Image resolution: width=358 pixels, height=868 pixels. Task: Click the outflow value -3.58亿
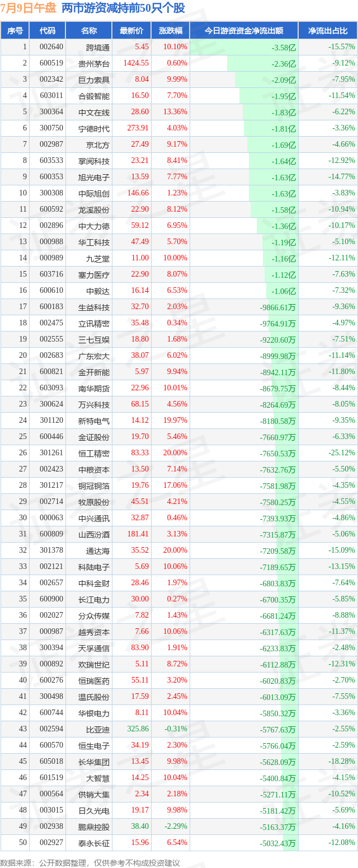tap(284, 48)
